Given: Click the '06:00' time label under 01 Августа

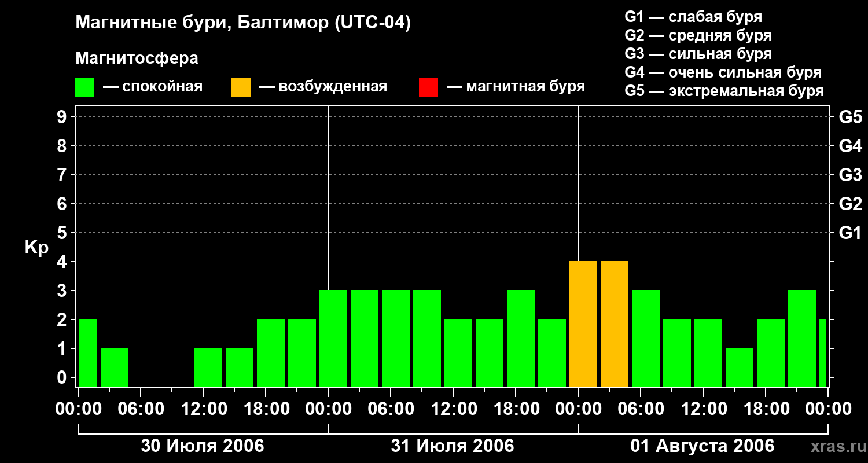Looking at the screenshot, I should coord(641,409).
